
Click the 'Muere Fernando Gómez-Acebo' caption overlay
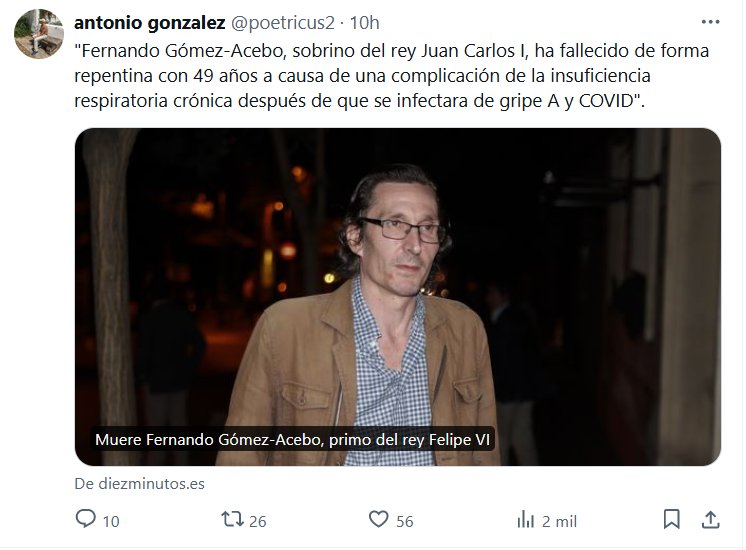[292, 440]
